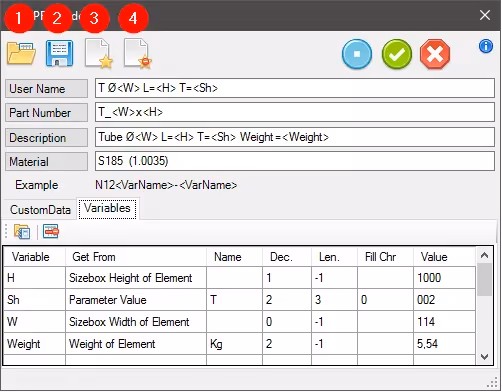Click the Get From column header
502x392 pixels.
pos(136,257)
